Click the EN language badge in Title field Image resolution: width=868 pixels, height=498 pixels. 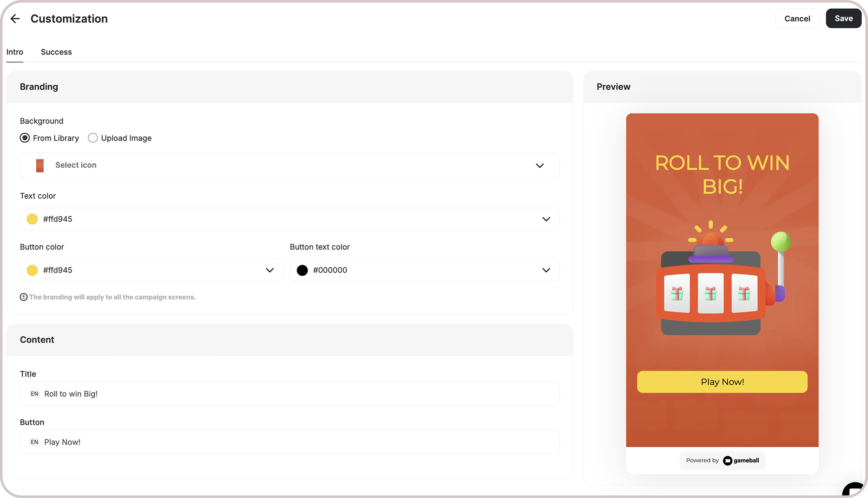tap(35, 394)
